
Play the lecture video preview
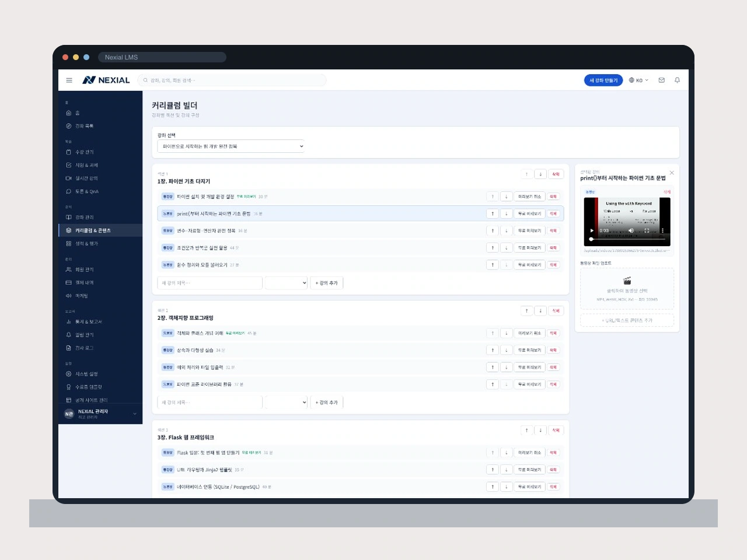point(592,230)
